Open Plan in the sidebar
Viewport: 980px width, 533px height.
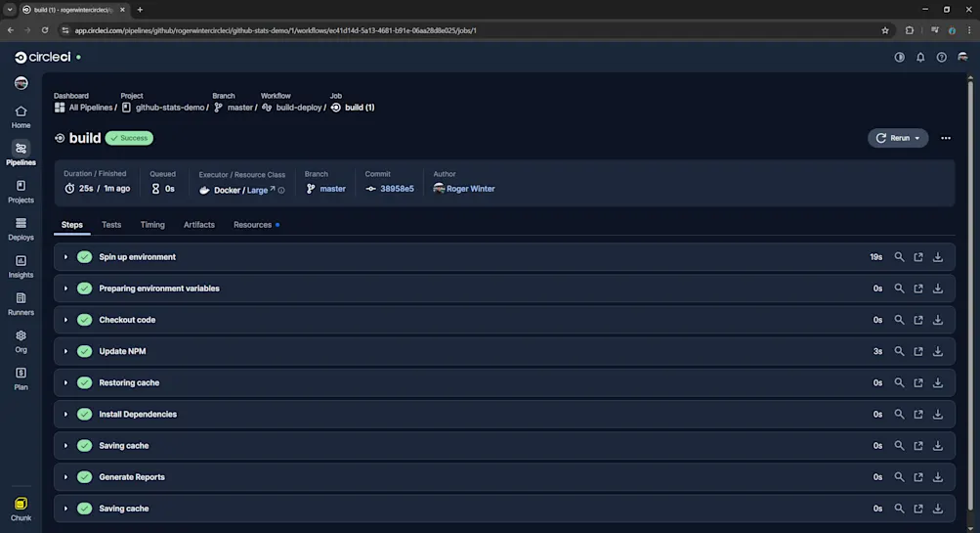point(21,379)
